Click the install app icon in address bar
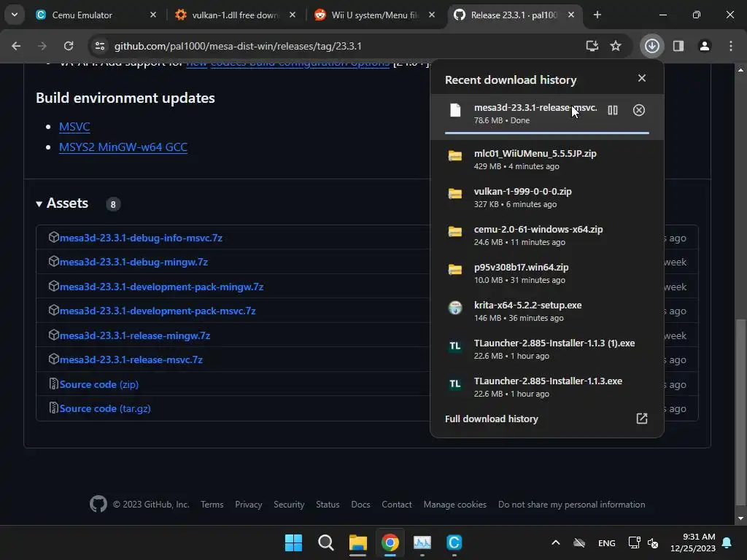 point(592,46)
